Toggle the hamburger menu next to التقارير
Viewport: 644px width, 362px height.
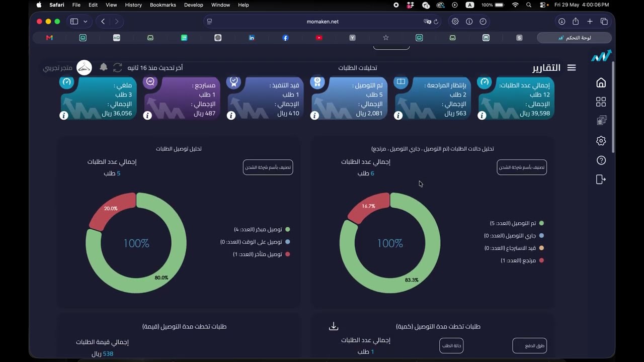click(x=571, y=67)
